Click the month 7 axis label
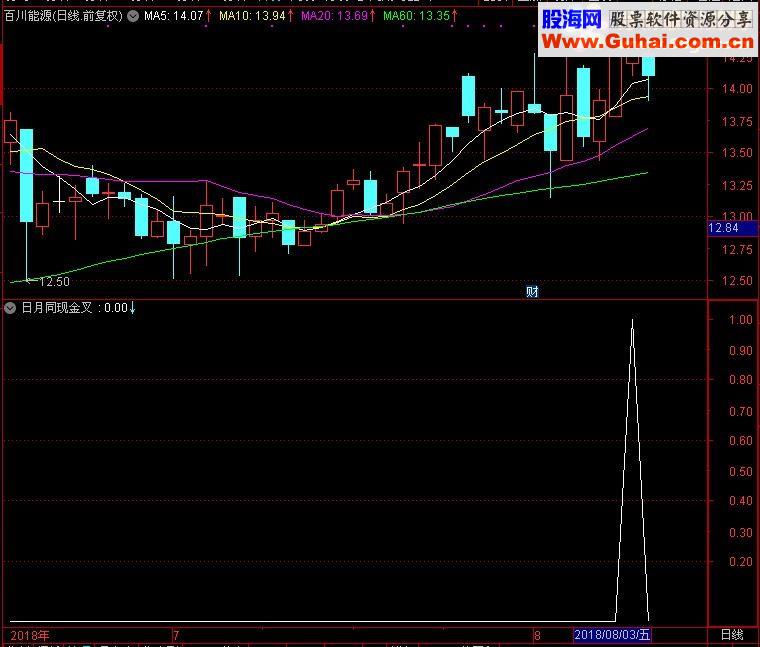Screen dimensions: 760x647 tap(176, 635)
